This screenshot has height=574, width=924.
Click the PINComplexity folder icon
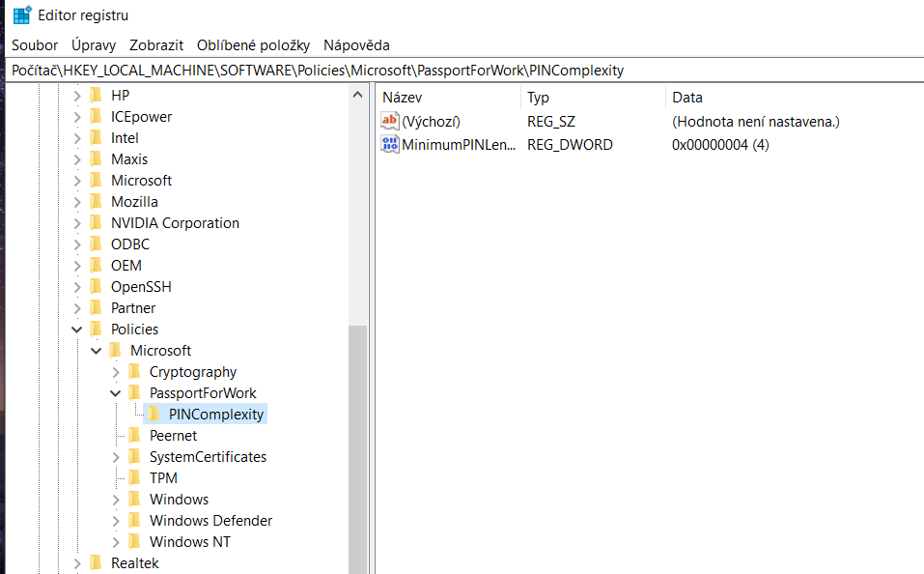pyautogui.click(x=154, y=415)
